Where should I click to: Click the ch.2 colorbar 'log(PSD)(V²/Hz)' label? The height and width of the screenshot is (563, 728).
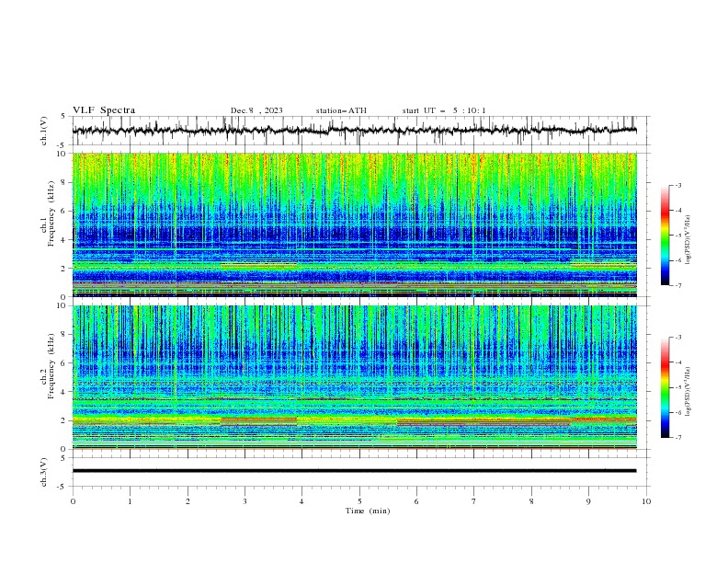click(x=688, y=392)
